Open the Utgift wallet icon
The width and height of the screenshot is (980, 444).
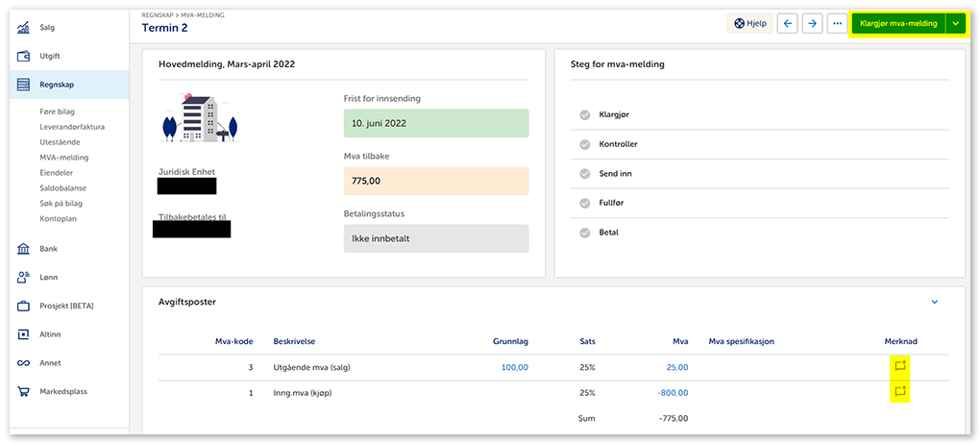(25, 56)
